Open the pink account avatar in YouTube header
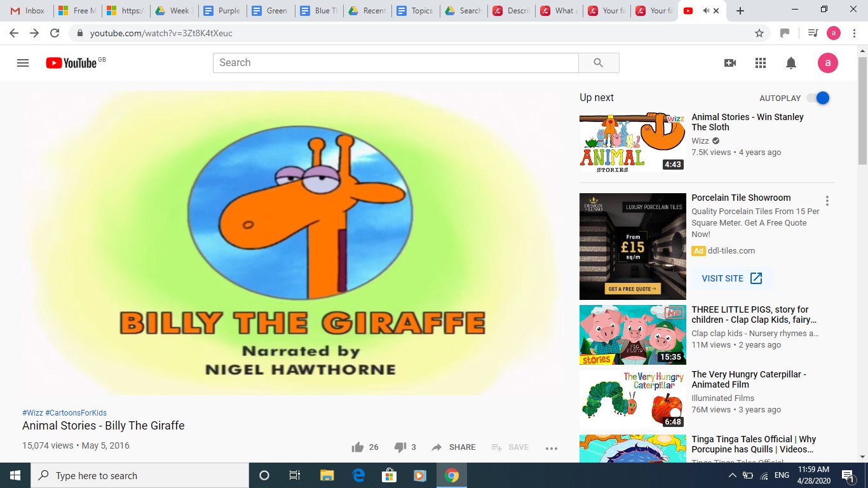The width and height of the screenshot is (868, 488). click(827, 63)
